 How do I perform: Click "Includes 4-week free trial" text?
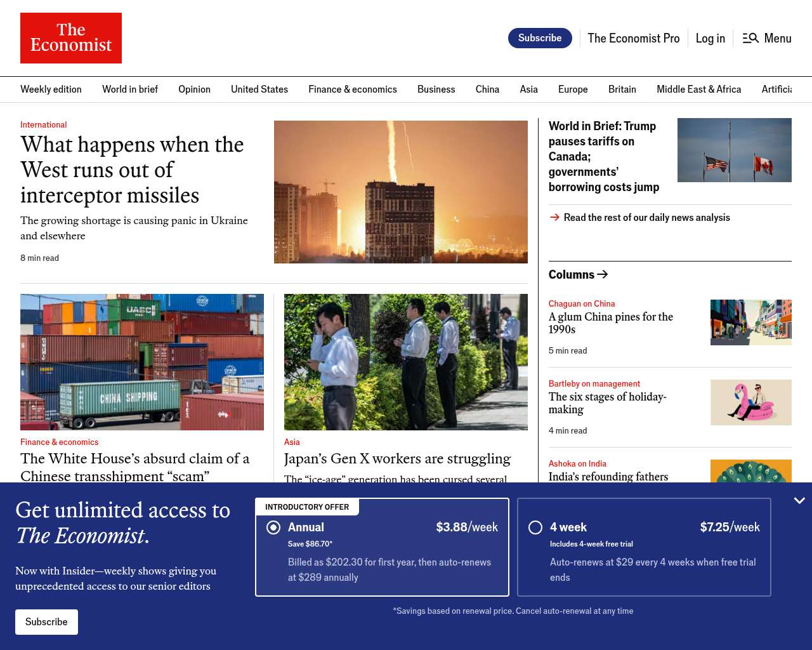(x=591, y=544)
